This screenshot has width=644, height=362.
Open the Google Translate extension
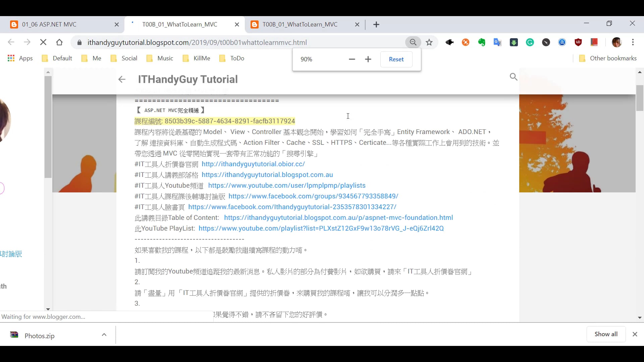point(498,42)
